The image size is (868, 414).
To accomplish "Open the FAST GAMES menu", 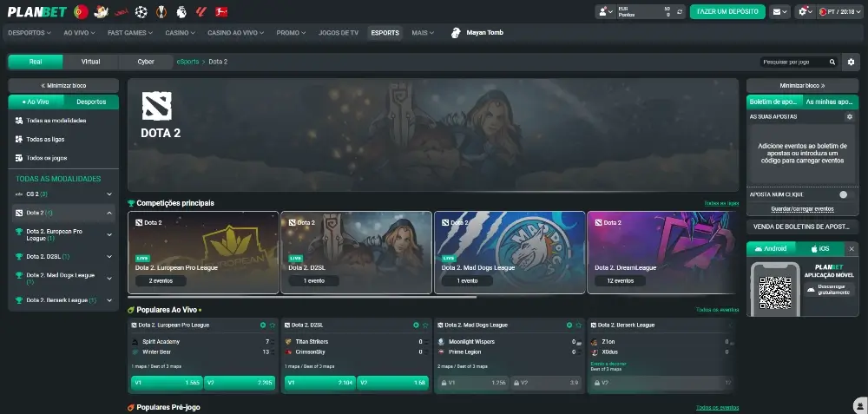I will tap(130, 33).
